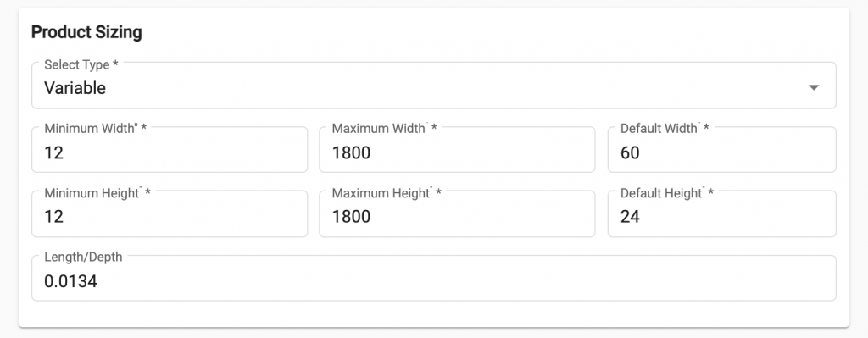Click into the Length/Depth input field
Screen dimensions: 868x338
[433, 278]
